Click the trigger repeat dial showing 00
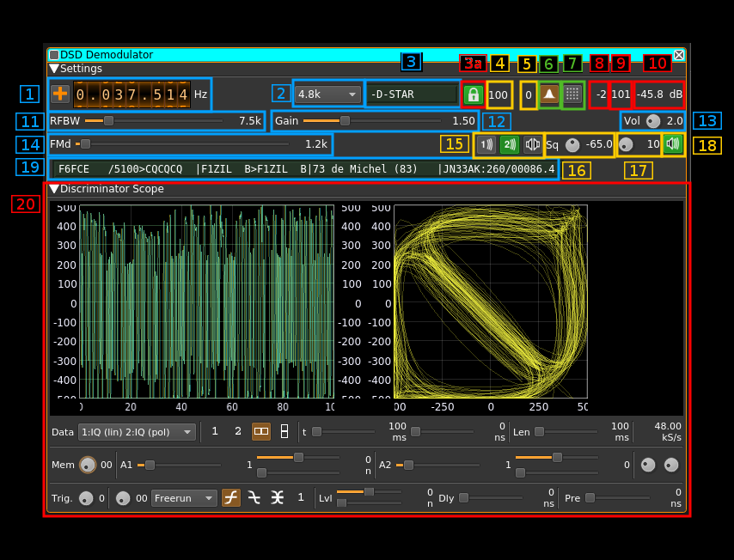Viewport: 734px width, 560px height. point(123,498)
